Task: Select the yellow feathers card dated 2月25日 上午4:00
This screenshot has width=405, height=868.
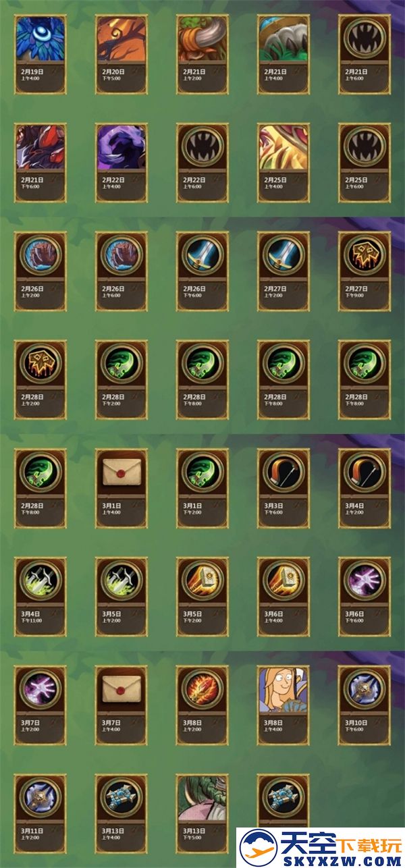Action: (x=283, y=163)
